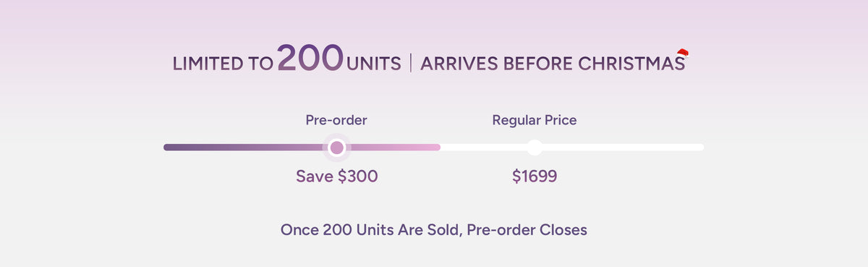Viewport: 868px width, 267px height.
Task: Click the word CHRISTMAS in the headline
Action: pos(631,64)
